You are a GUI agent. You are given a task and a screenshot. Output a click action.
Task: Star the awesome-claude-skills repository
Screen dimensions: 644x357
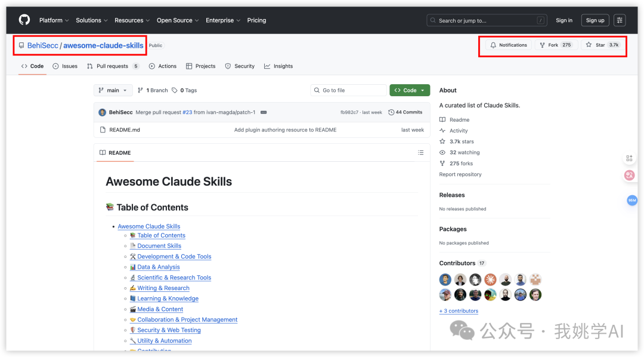[602, 45]
